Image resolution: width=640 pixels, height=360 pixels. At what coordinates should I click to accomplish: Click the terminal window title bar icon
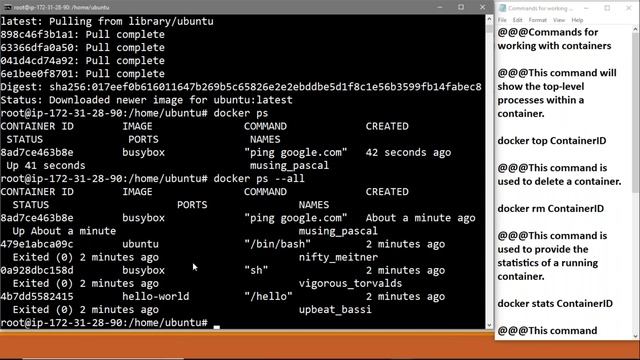point(8,7)
